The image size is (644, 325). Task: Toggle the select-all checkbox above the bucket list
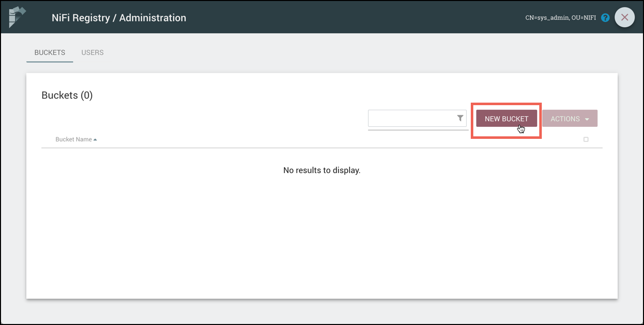pos(586,139)
